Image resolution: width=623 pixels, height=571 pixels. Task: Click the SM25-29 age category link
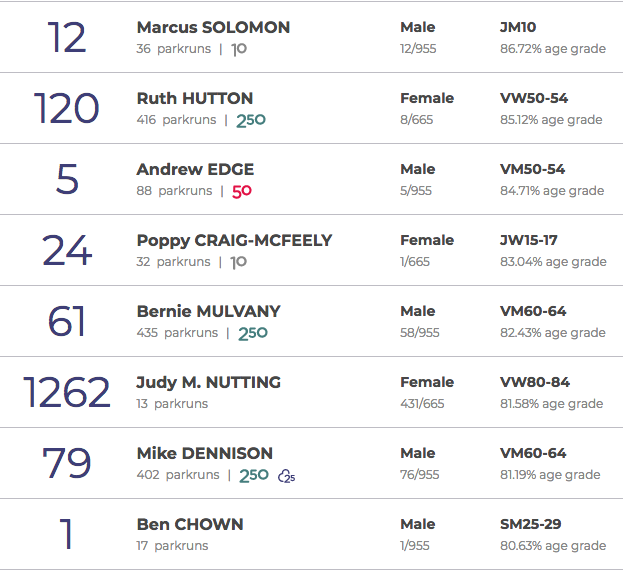tap(532, 524)
